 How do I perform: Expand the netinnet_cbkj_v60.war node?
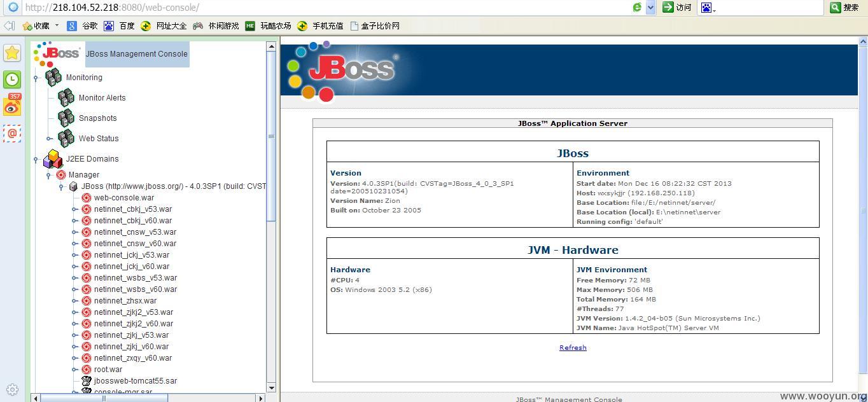tap(74, 221)
